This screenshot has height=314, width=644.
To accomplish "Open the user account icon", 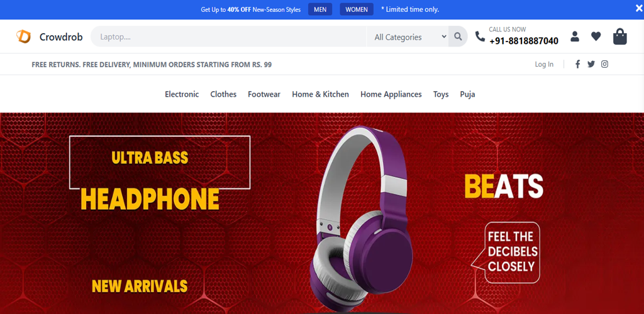I will click(x=575, y=36).
